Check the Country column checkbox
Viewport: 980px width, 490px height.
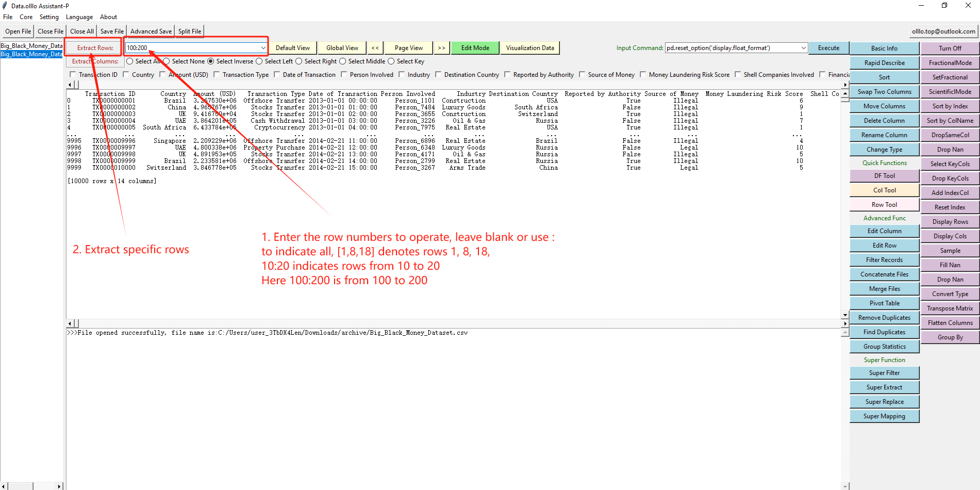click(x=126, y=75)
